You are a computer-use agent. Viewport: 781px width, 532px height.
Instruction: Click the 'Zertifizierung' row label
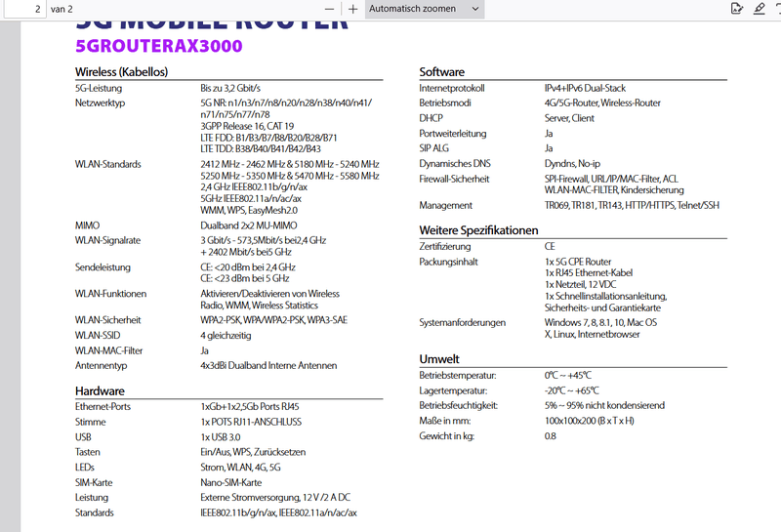[x=445, y=247]
